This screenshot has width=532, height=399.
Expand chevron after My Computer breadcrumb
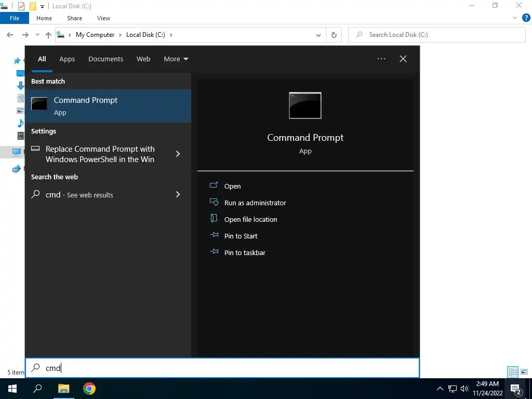(x=120, y=35)
